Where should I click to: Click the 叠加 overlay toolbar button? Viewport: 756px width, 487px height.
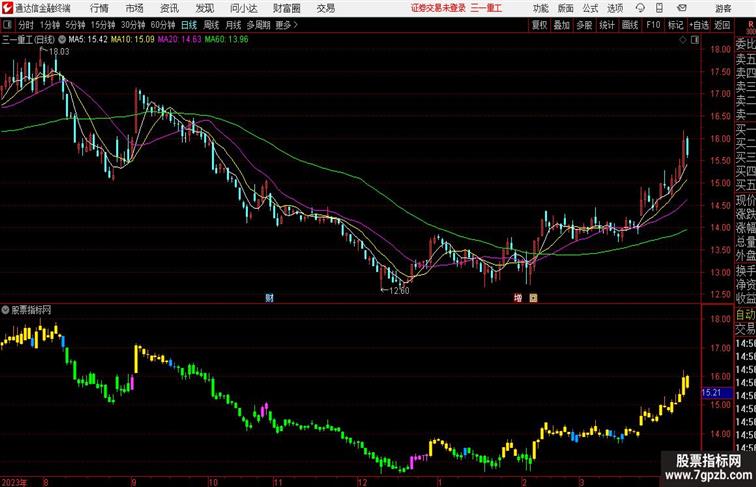[562, 25]
